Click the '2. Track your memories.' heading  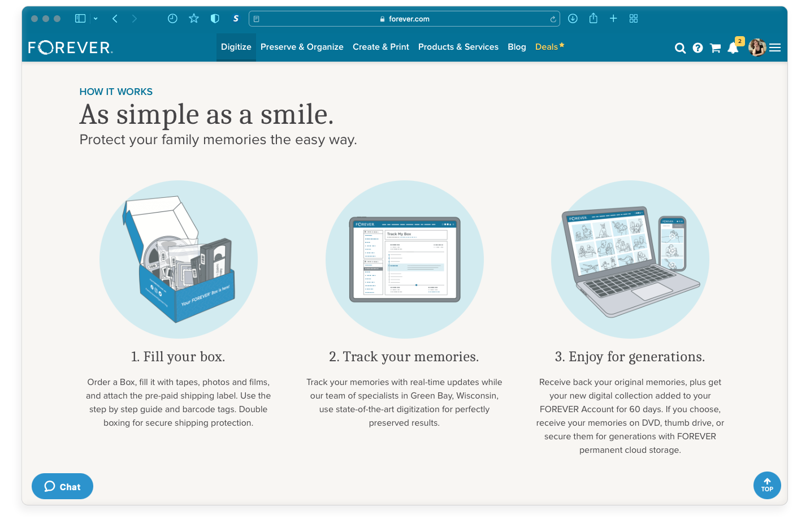pyautogui.click(x=404, y=357)
